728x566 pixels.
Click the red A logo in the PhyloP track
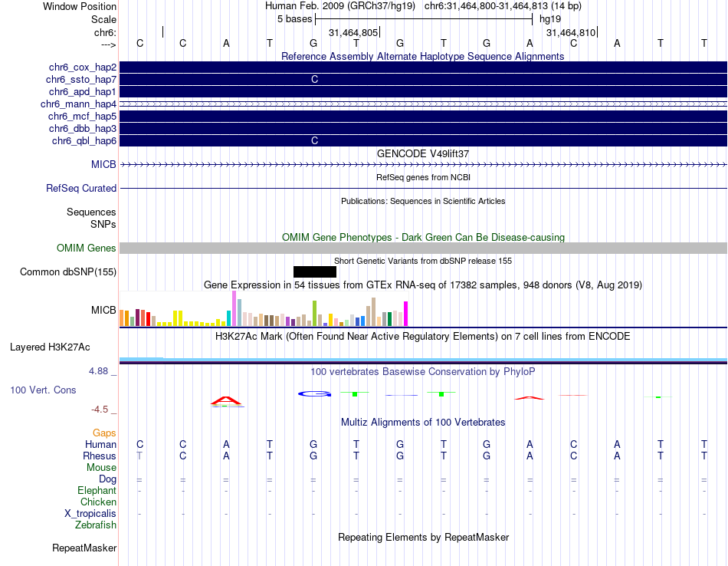point(226,400)
